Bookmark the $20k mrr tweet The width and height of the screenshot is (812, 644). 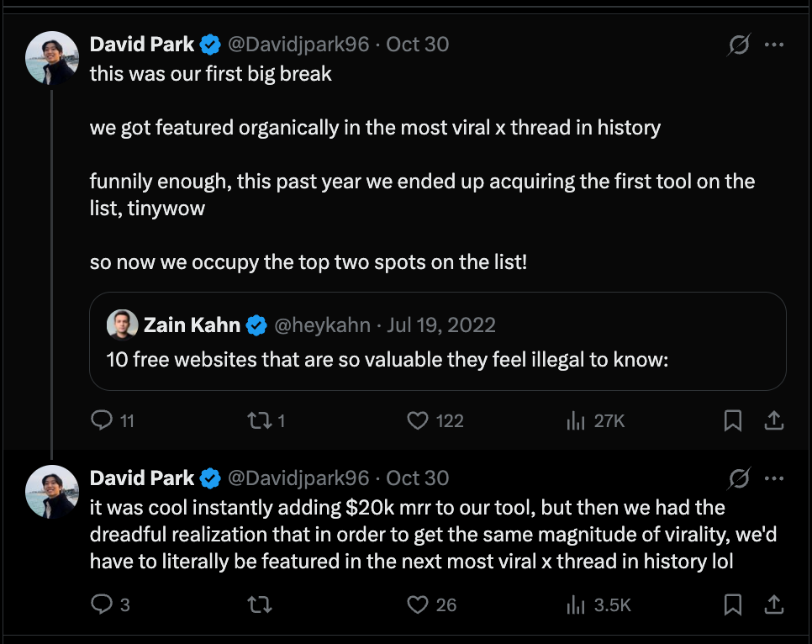(733, 604)
